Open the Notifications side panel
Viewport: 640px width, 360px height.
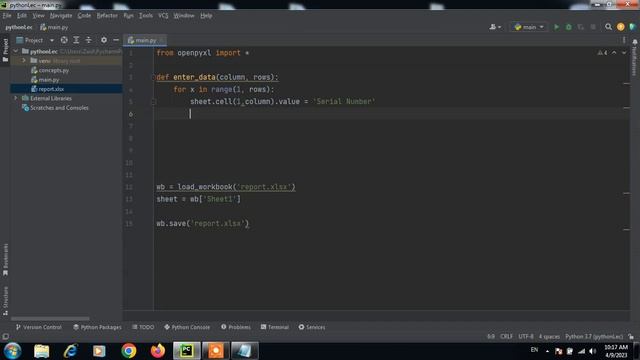tap(635, 58)
